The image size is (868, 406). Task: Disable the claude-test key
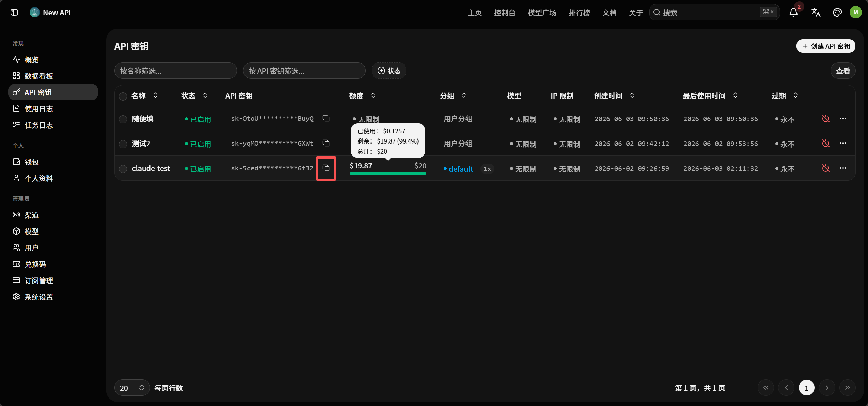tap(826, 168)
